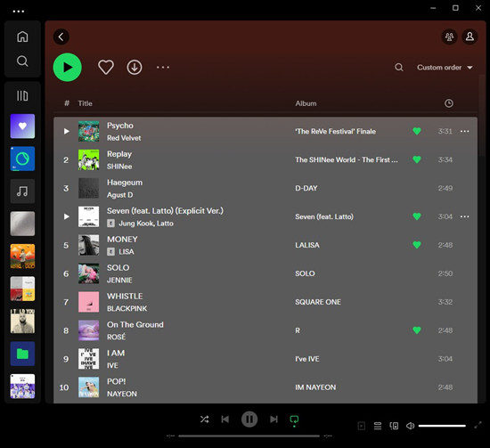Image resolution: width=490 pixels, height=448 pixels.
Task: Open the Queue icon
Action: 378,426
